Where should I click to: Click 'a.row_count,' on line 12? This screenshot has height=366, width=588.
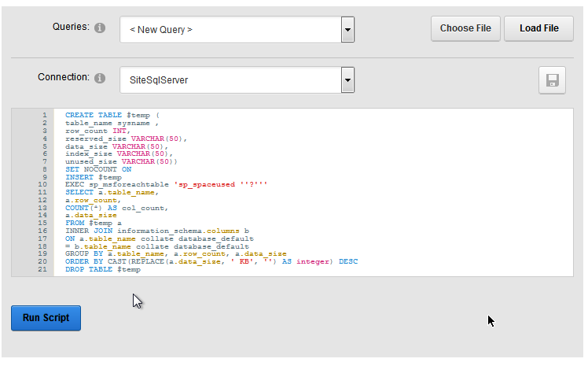[x=93, y=200]
